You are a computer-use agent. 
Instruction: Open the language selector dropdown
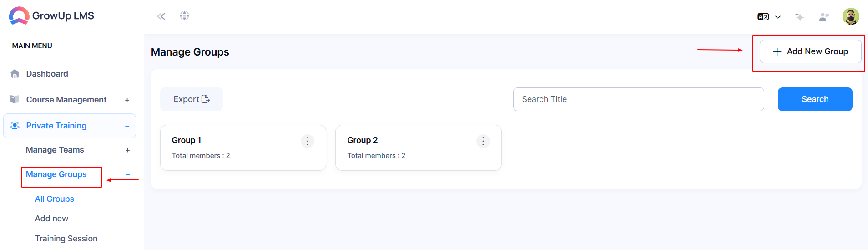(x=769, y=17)
